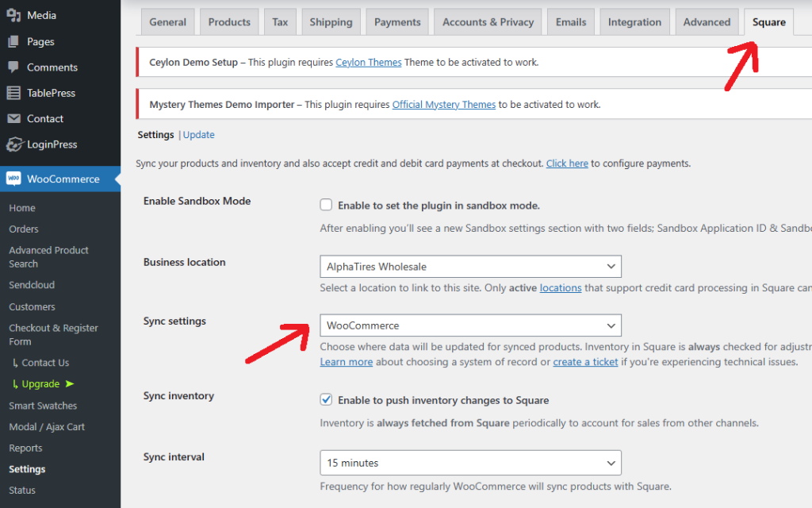Toggle the Enable Sandbox Mode checkbox

tap(326, 205)
